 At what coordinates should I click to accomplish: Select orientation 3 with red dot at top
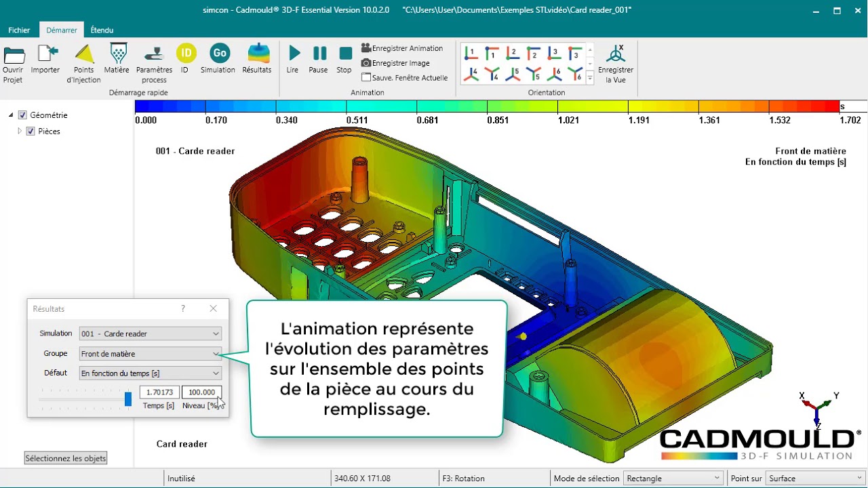[x=575, y=53]
